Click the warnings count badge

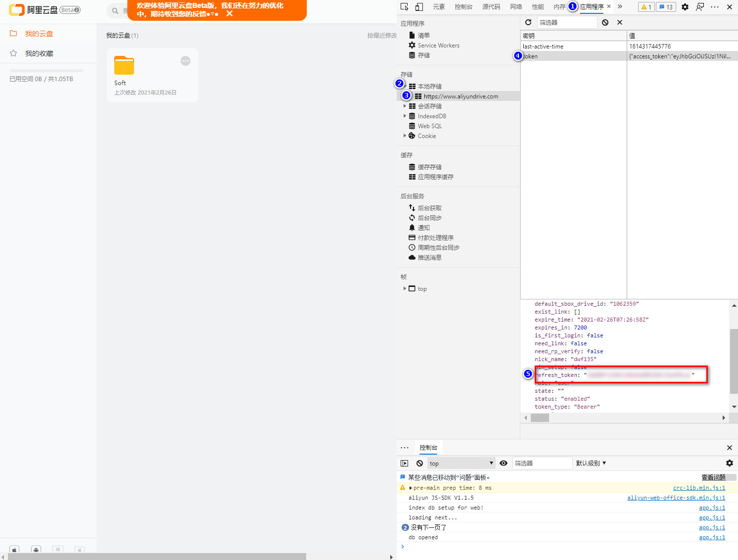[x=646, y=7]
